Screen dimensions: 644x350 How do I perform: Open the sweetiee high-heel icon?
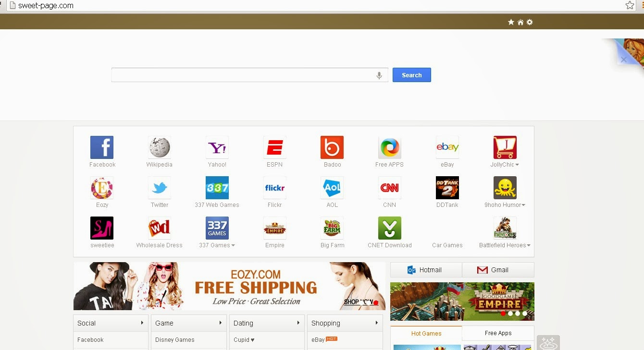102,228
